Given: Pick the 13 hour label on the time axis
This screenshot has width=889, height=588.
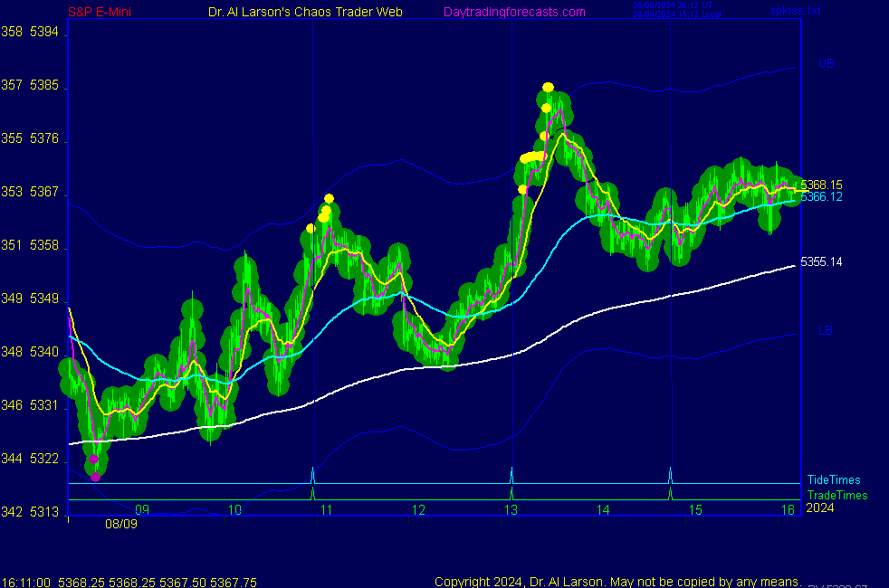Looking at the screenshot, I should (x=511, y=510).
